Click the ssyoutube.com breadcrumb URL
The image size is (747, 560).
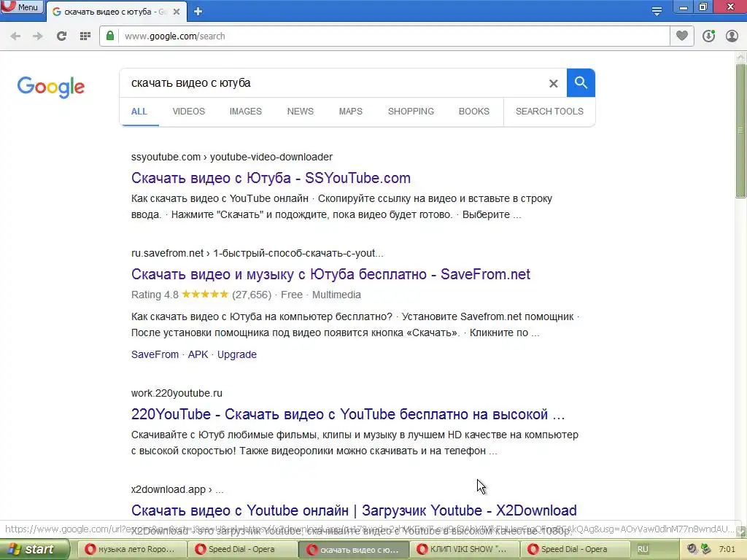pyautogui.click(x=232, y=157)
